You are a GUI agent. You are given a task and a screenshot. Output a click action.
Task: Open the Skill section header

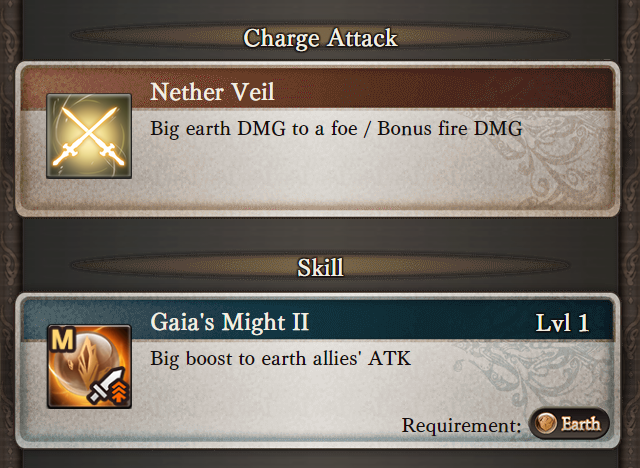tap(320, 268)
